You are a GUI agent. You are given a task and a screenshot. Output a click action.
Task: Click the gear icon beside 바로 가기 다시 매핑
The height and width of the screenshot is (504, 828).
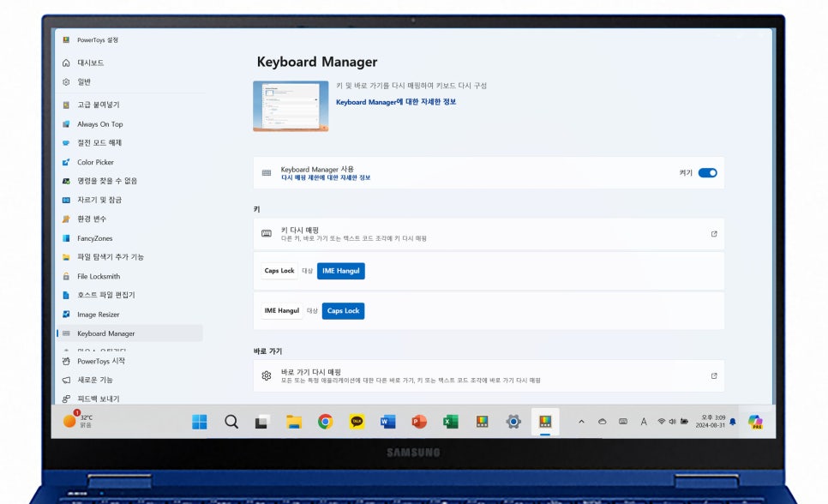(x=267, y=375)
